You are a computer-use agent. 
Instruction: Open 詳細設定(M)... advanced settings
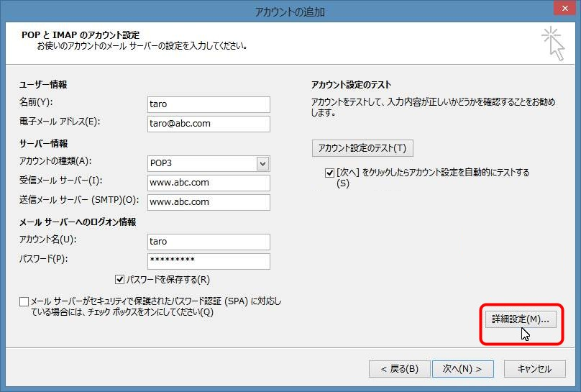click(x=520, y=319)
